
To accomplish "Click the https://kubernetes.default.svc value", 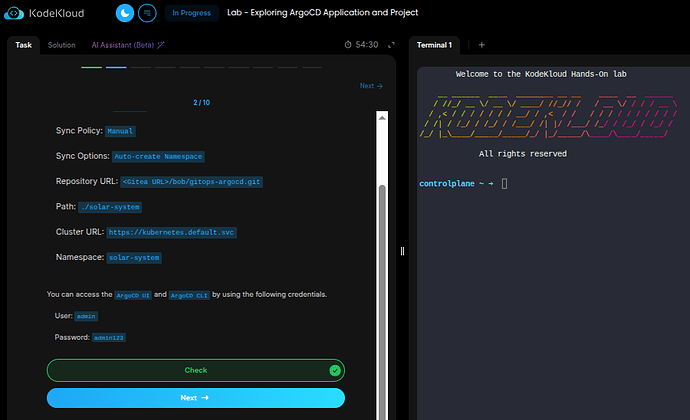I will tap(172, 232).
